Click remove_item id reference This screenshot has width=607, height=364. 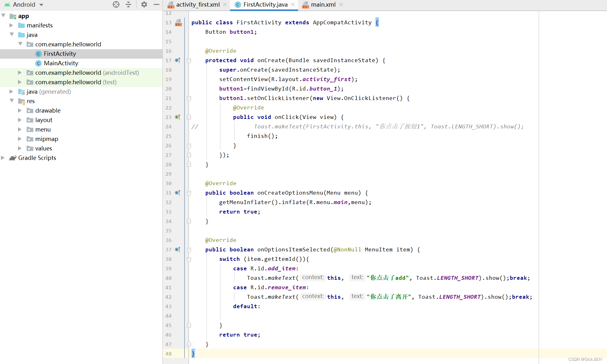pyautogui.click(x=287, y=287)
